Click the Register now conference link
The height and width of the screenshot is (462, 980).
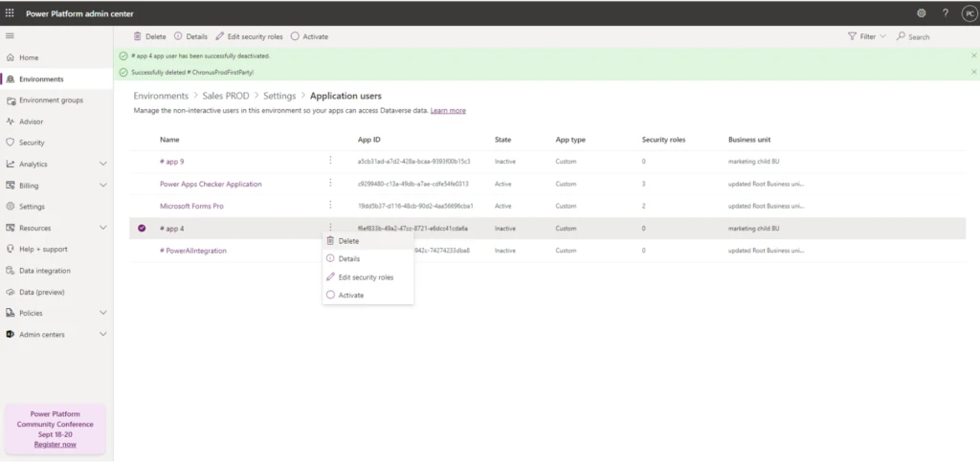56,445
